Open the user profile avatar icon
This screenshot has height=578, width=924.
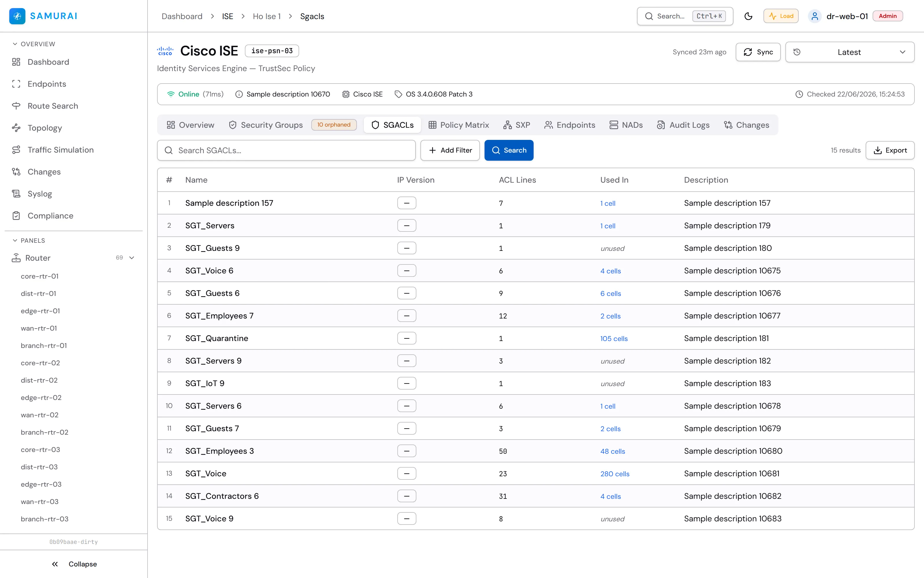(814, 16)
